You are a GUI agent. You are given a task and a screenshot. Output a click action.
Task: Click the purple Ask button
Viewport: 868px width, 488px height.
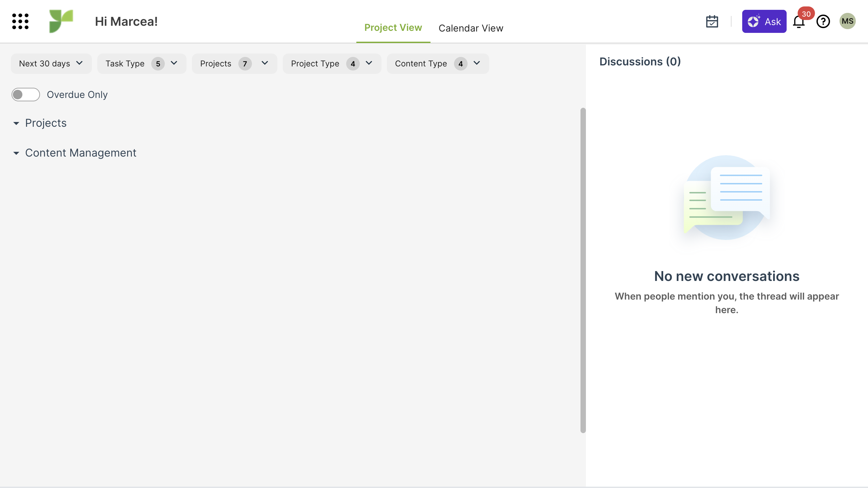tap(764, 21)
